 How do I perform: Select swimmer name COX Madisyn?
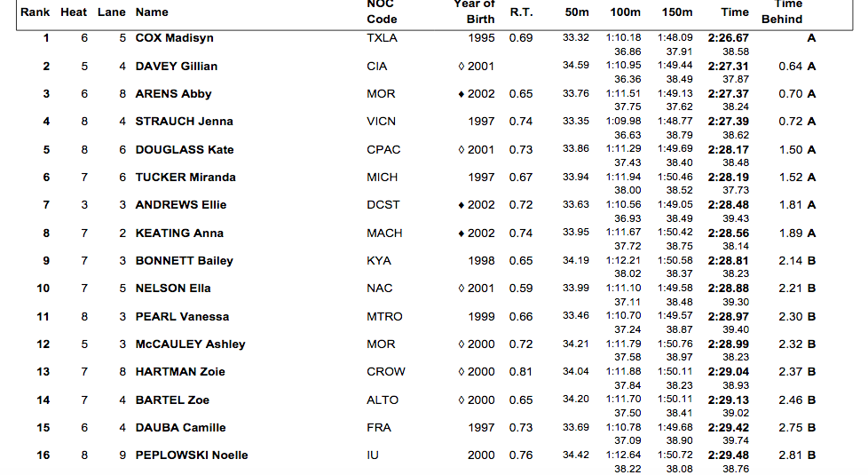click(x=174, y=38)
